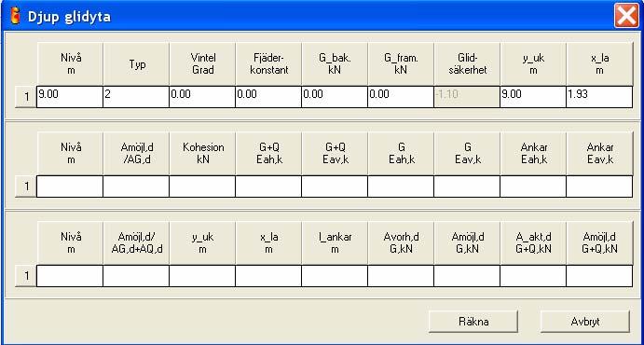Select the Typ cell containing 2
Image resolution: width=644 pixels, height=345 pixels.
click(x=136, y=97)
